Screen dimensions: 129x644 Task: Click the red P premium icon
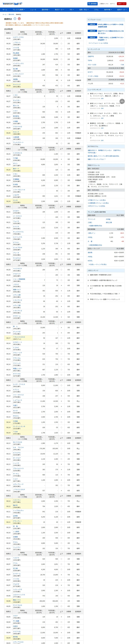(19, 19)
